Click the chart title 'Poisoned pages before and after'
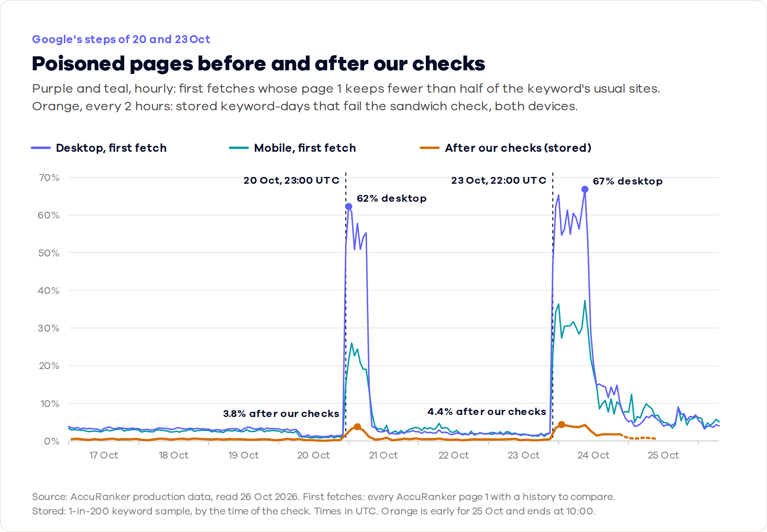The width and height of the screenshot is (767, 532). point(258,64)
